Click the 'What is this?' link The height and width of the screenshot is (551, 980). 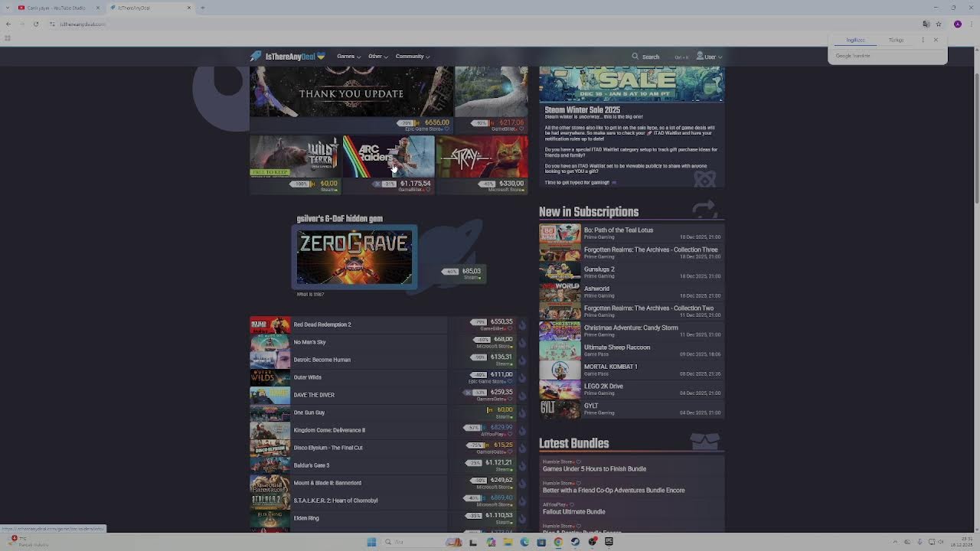310,294
